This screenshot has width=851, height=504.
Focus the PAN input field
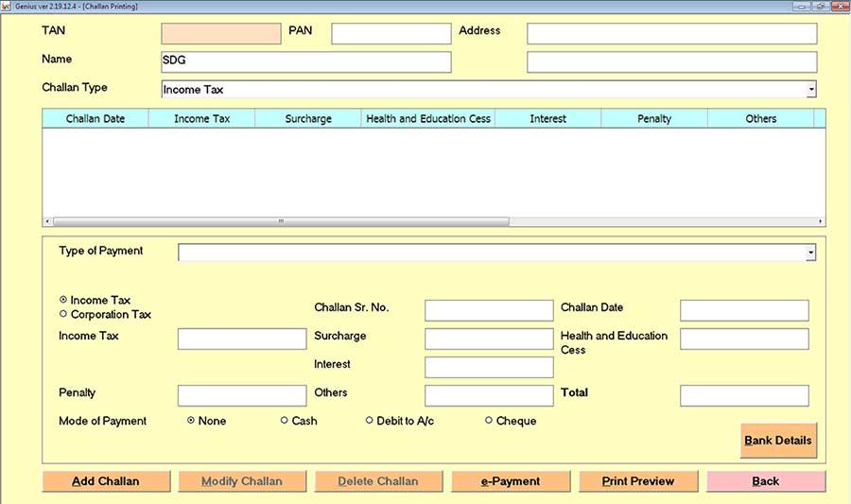[x=391, y=34]
